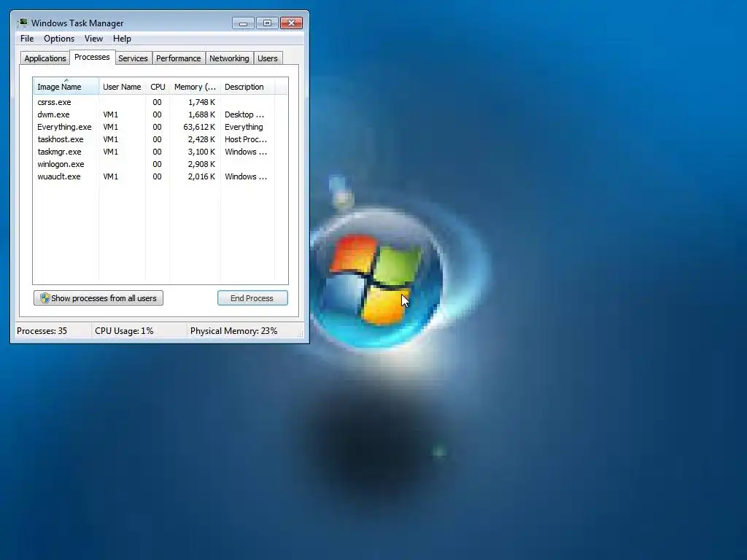The width and height of the screenshot is (747, 560).
Task: Click the 2,908 K memory value
Action: click(x=201, y=164)
